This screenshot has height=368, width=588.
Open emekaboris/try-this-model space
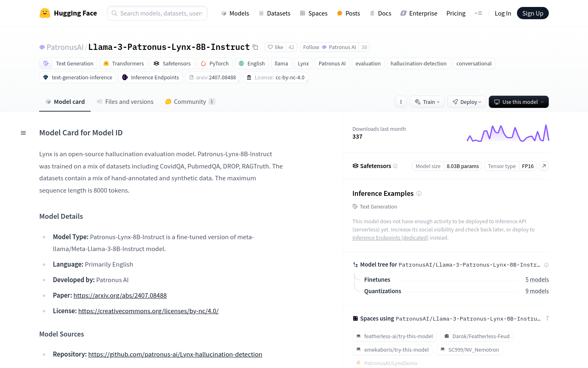point(392,350)
